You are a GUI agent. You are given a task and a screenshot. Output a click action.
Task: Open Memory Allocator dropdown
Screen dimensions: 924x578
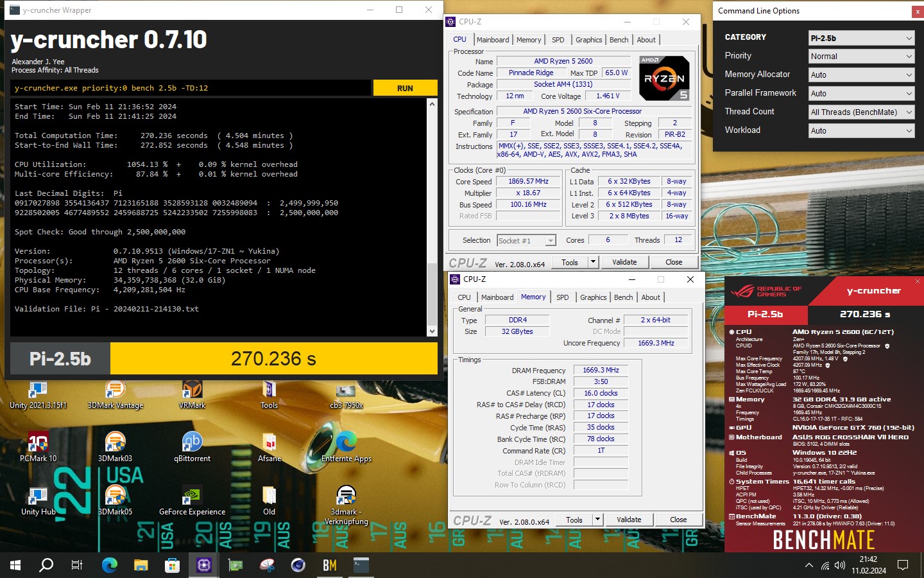click(x=861, y=75)
